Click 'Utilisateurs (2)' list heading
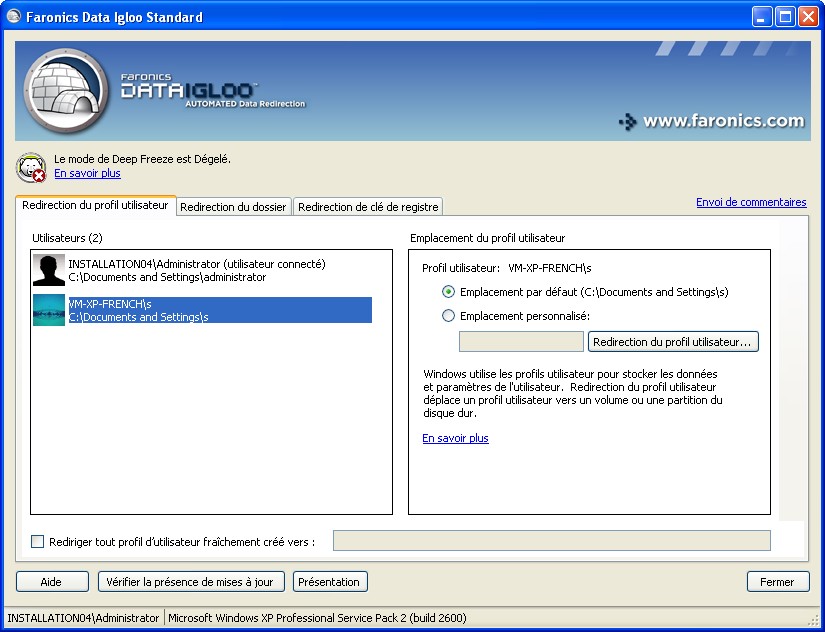The height and width of the screenshot is (632, 825). click(67, 238)
